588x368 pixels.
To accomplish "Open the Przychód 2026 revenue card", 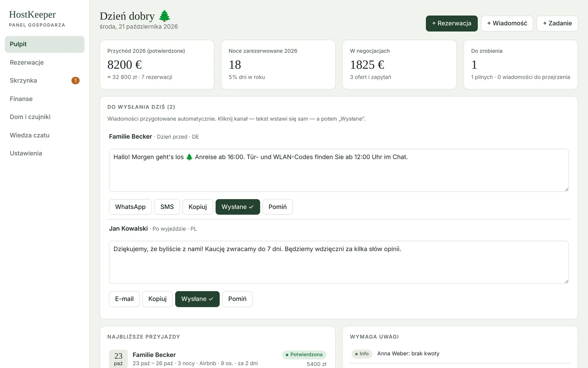I will [157, 64].
